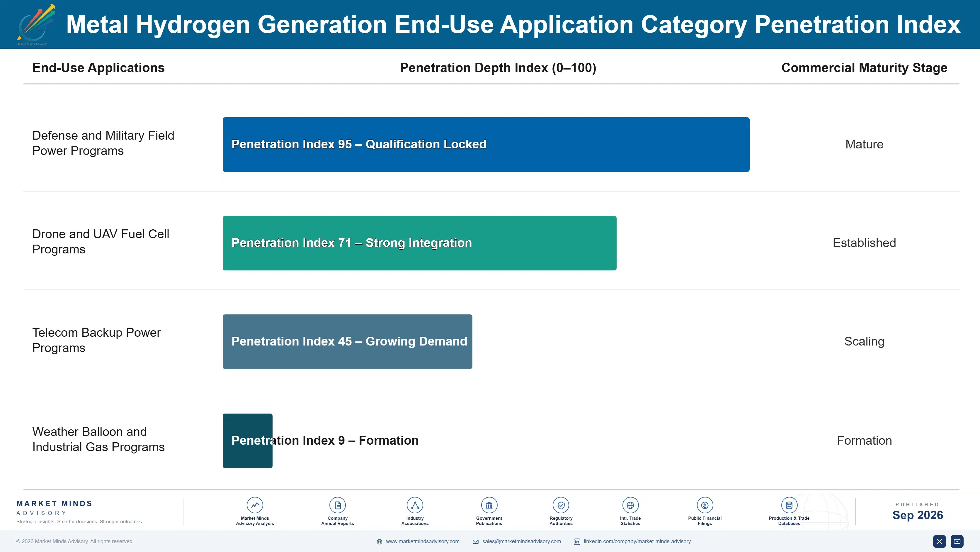980x552 pixels.
Task: Click the Market Minds Advisory Analysis icon
Action: pyautogui.click(x=255, y=505)
